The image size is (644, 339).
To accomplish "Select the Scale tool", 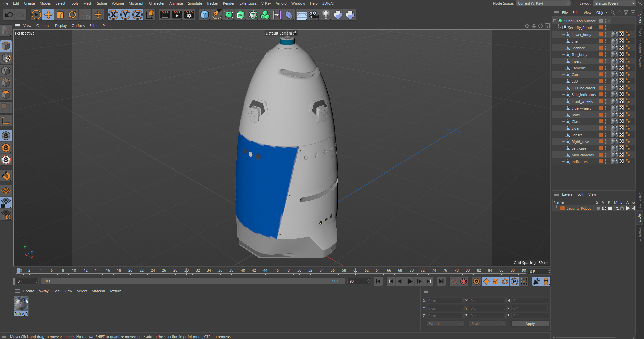I will point(60,15).
